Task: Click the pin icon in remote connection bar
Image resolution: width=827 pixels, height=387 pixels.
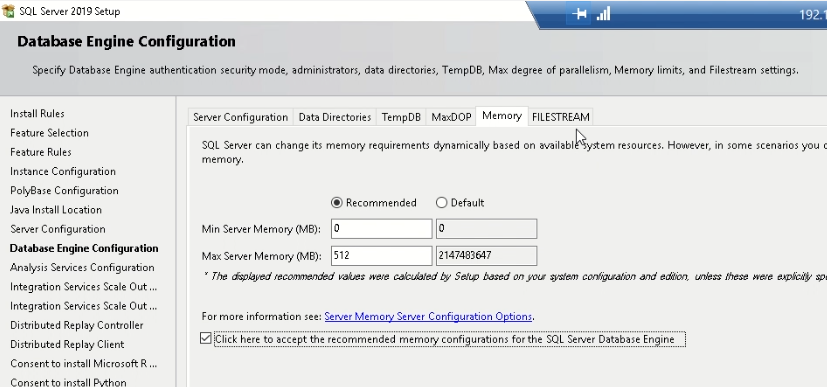Action: [x=579, y=14]
